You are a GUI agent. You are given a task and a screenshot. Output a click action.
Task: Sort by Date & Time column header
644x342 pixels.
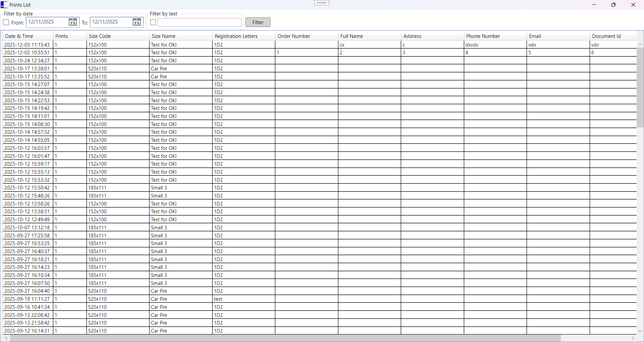19,36
